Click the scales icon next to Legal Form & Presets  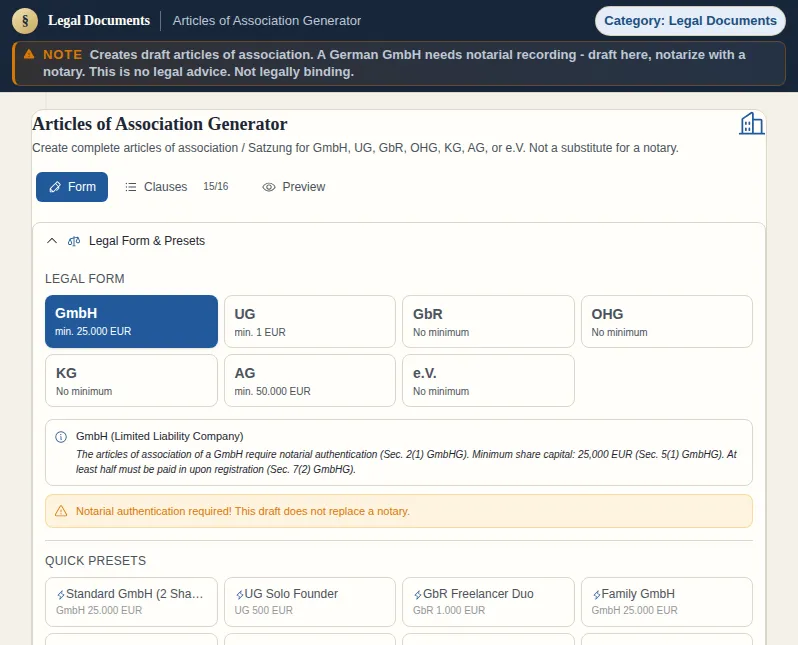[x=74, y=241]
